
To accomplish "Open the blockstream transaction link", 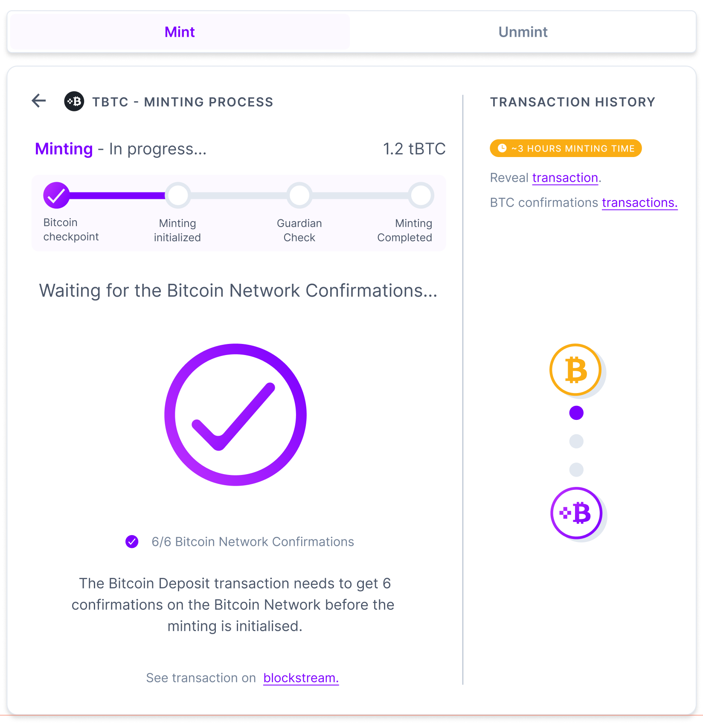I will click(x=301, y=678).
